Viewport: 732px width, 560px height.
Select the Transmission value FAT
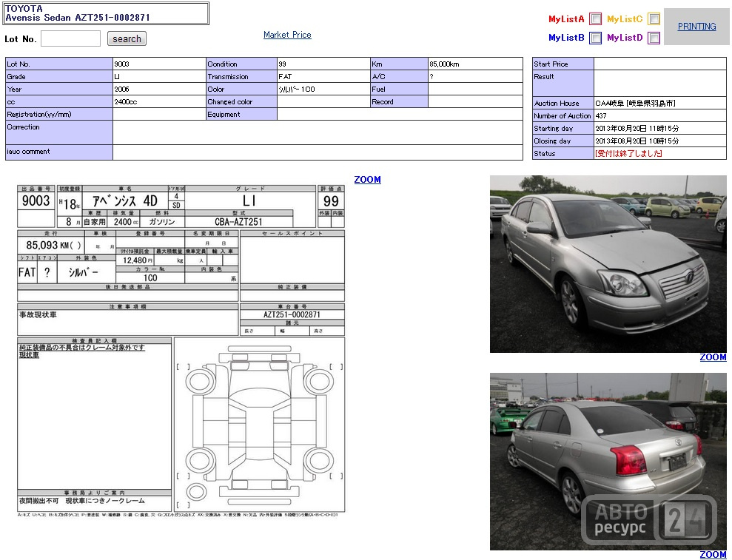click(285, 76)
